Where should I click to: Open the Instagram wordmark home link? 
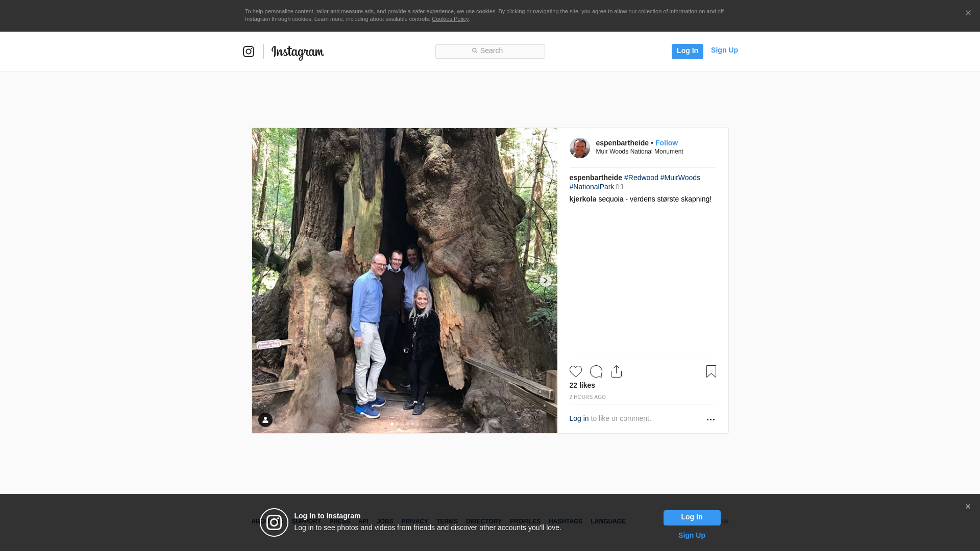coord(298,53)
